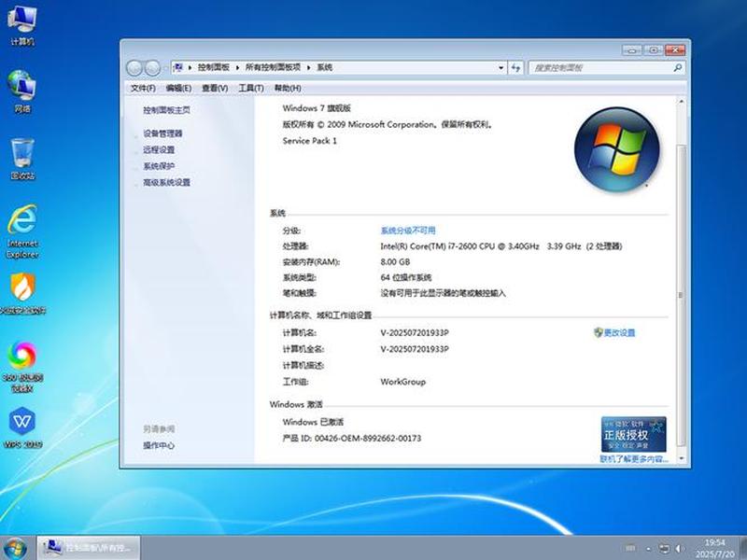Click the scrollbar down arrow
Viewport: 747px width, 560px height.
tap(682, 458)
